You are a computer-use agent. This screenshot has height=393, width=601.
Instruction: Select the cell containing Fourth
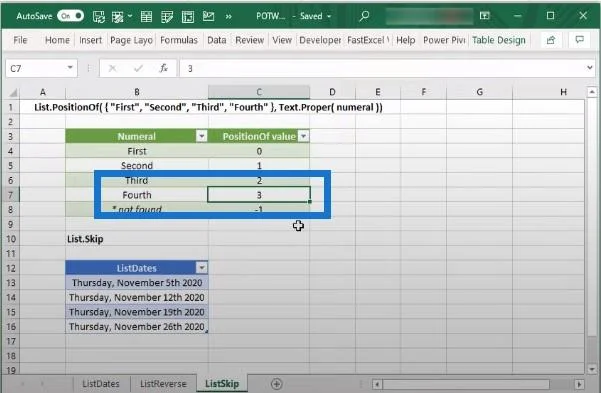click(137, 195)
